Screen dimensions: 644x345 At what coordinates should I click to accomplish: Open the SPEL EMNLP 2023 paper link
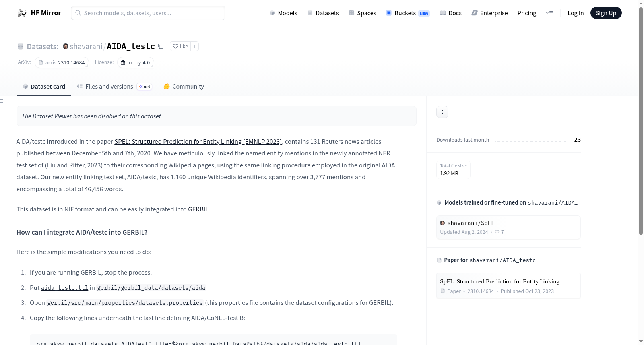tap(198, 142)
